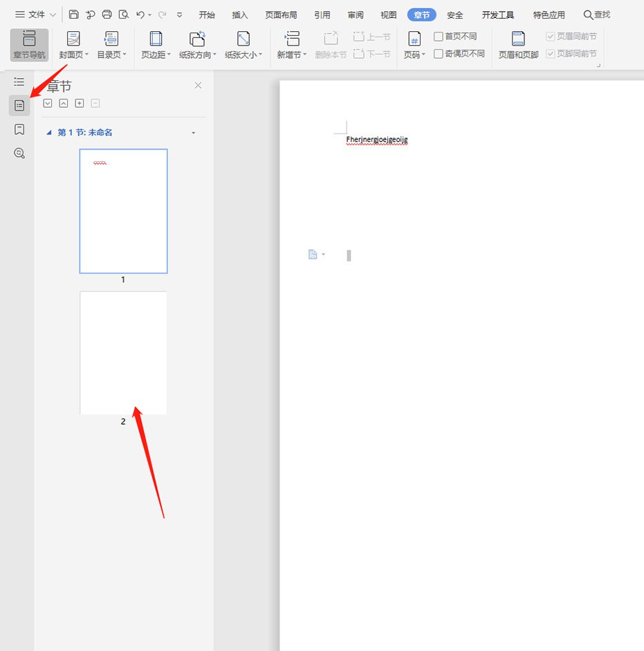Open the Bookmark panel in sidebar
Viewport: 644px width, 651px height.
19,129
